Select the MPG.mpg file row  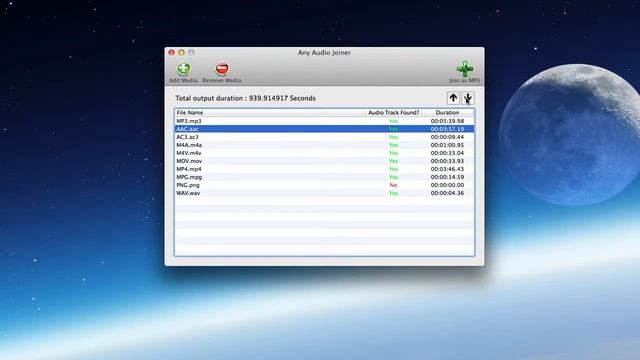click(324, 177)
